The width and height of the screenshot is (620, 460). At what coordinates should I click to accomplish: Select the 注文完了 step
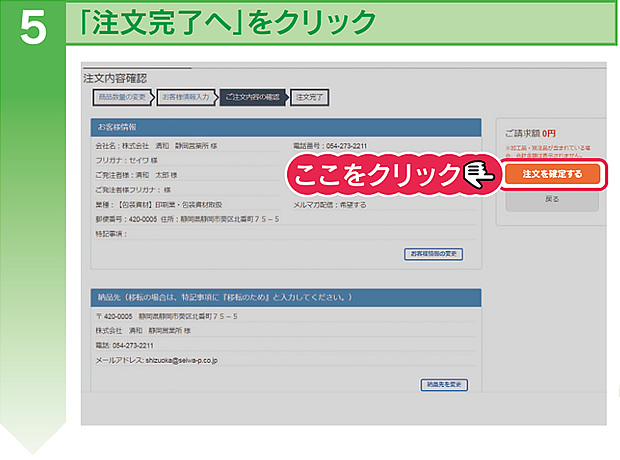pos(310,97)
